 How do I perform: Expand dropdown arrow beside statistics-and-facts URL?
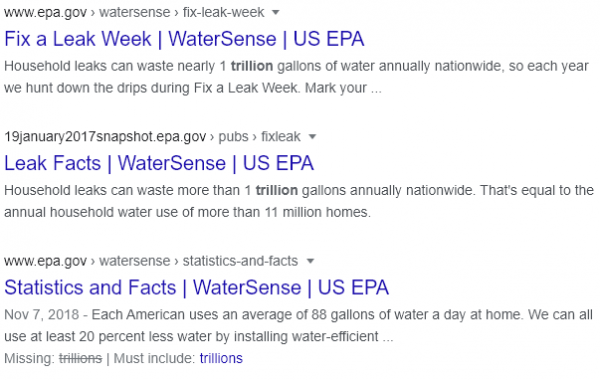pyautogui.click(x=310, y=261)
